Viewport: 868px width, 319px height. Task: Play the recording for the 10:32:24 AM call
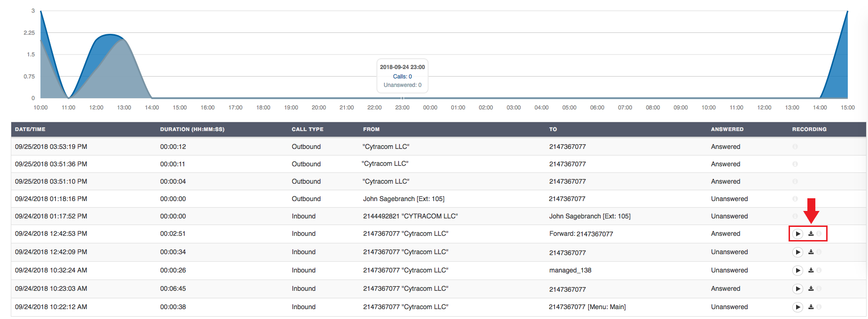coord(798,271)
